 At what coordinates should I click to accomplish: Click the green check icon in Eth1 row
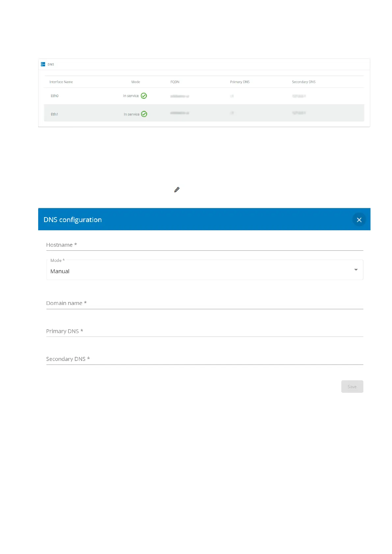coord(144,114)
